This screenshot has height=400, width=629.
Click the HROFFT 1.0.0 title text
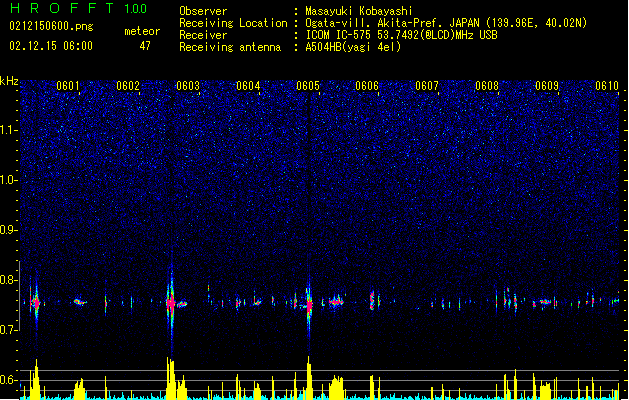78,8
